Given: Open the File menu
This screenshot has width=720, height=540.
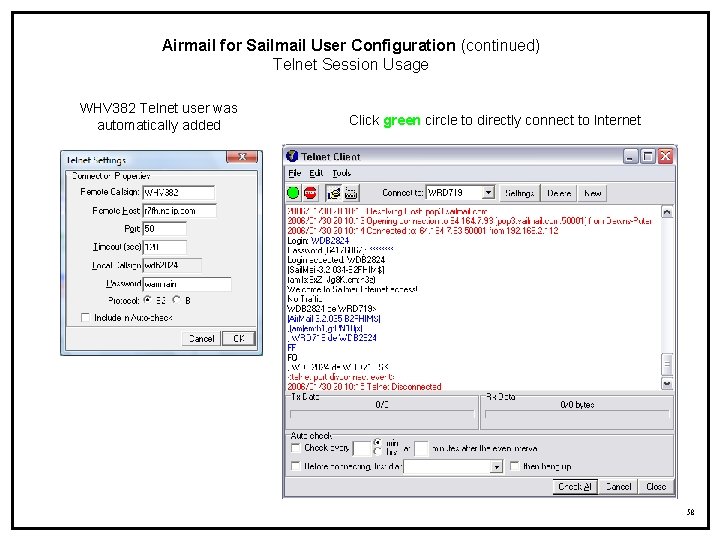Looking at the screenshot, I should point(294,173).
